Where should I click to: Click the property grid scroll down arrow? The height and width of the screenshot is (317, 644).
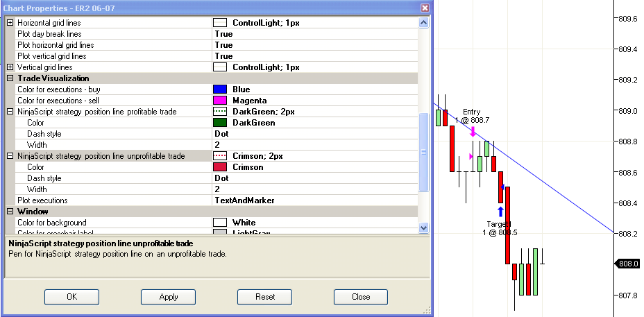(x=424, y=227)
